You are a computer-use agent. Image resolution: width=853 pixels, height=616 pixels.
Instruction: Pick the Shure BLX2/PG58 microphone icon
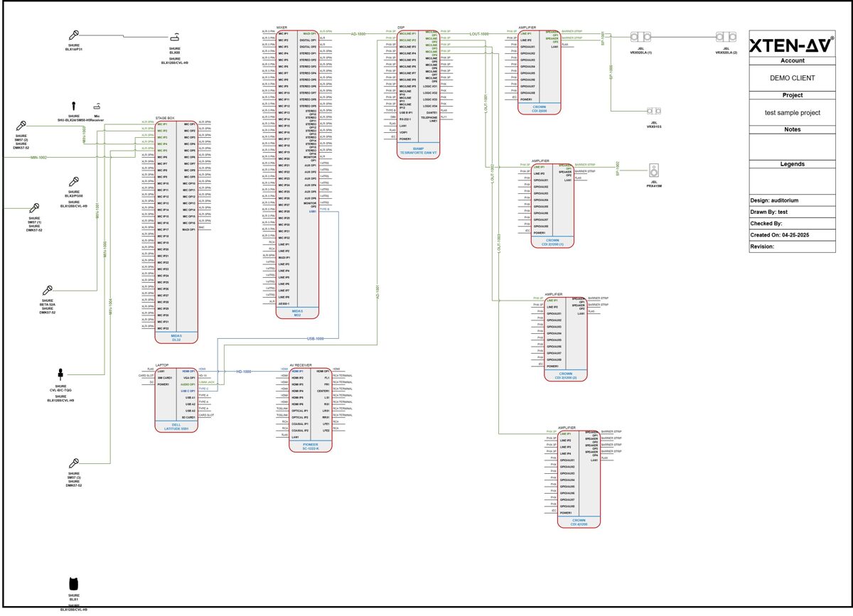click(x=73, y=182)
